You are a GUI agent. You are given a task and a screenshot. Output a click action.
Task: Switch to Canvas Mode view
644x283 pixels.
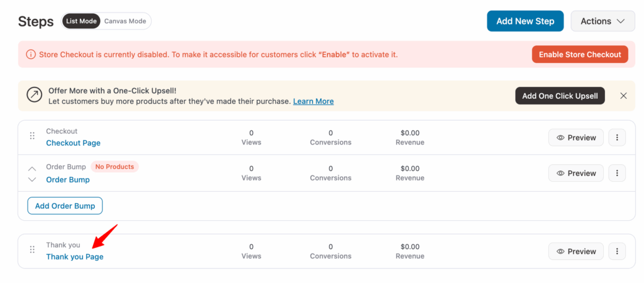125,21
